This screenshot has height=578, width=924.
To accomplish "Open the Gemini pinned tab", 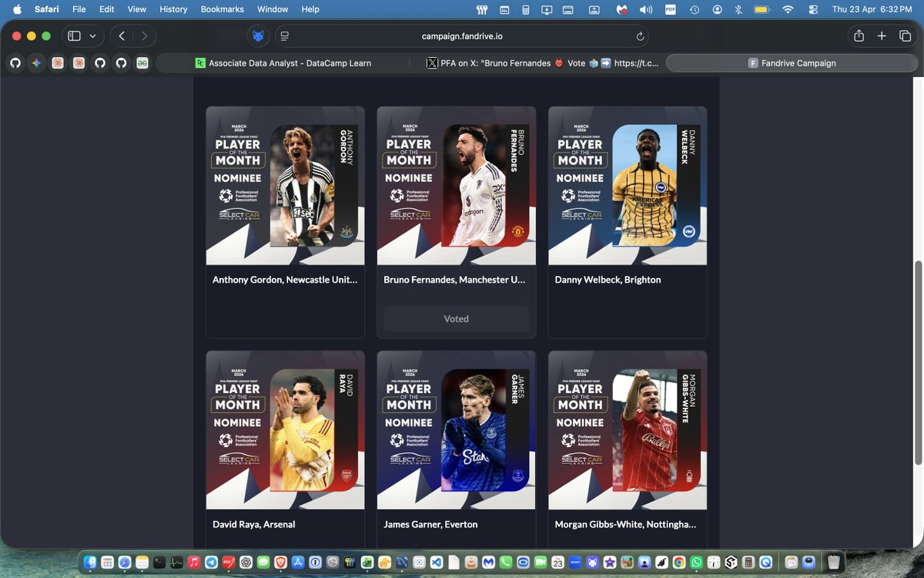I will tap(36, 63).
